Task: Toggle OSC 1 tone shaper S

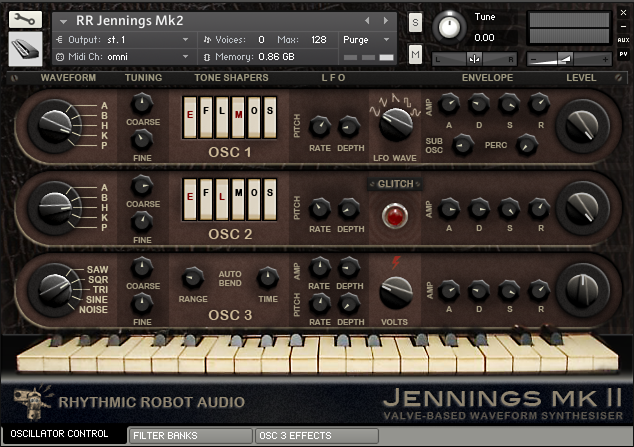Action: point(270,117)
